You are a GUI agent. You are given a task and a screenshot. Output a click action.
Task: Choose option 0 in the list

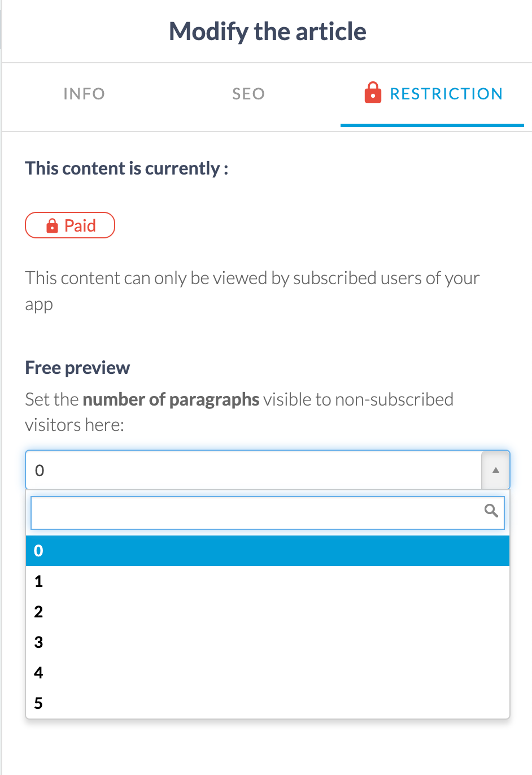[x=268, y=551]
